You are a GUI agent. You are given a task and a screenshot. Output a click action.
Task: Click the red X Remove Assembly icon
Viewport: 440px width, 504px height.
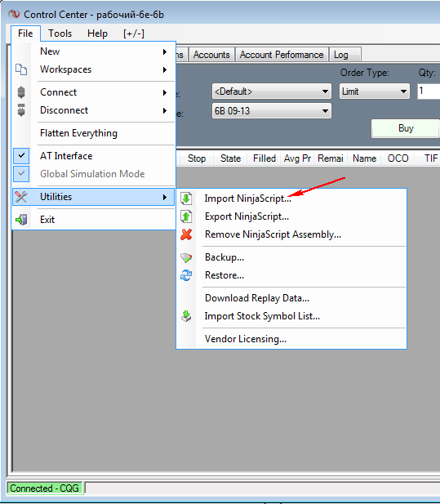[186, 234]
